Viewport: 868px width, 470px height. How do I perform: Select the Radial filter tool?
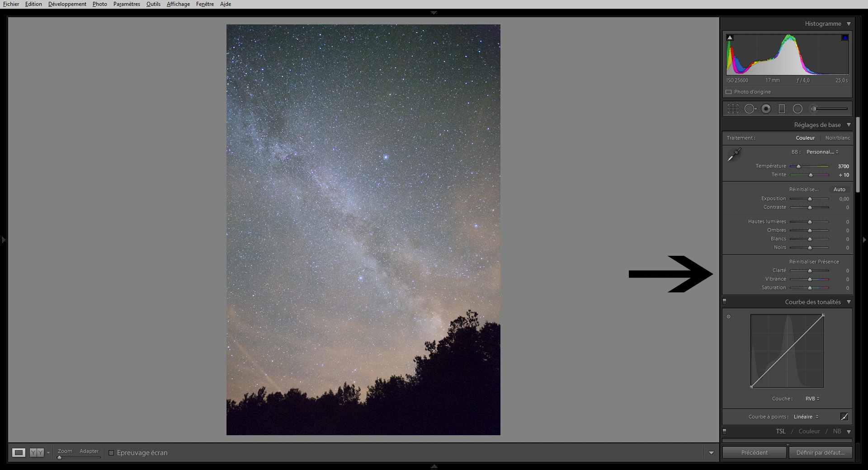(x=797, y=109)
